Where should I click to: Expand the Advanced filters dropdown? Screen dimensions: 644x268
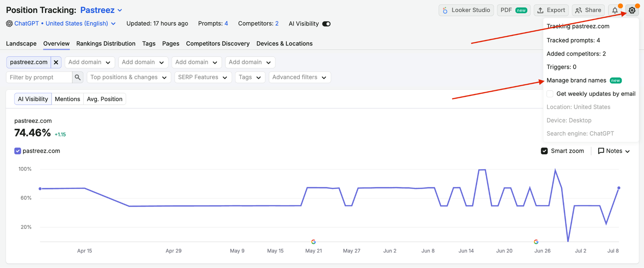pos(300,77)
